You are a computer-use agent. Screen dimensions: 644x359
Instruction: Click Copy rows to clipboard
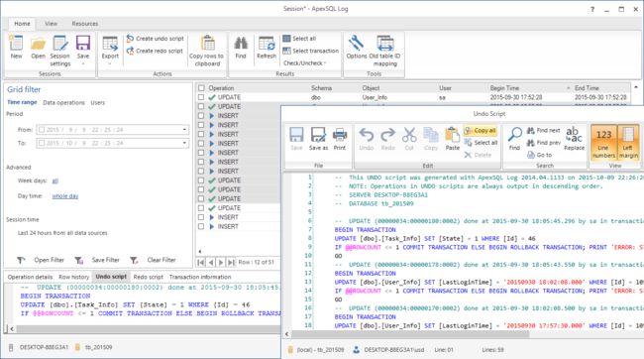coord(207,51)
